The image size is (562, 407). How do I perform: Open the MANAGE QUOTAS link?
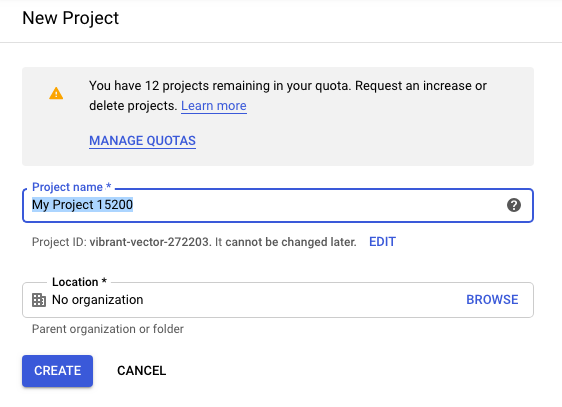pyautogui.click(x=142, y=141)
